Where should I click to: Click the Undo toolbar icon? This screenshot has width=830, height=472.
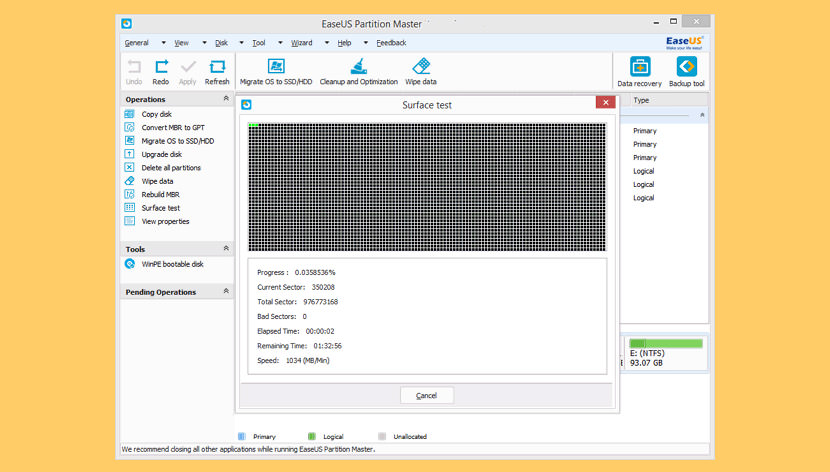[134, 67]
